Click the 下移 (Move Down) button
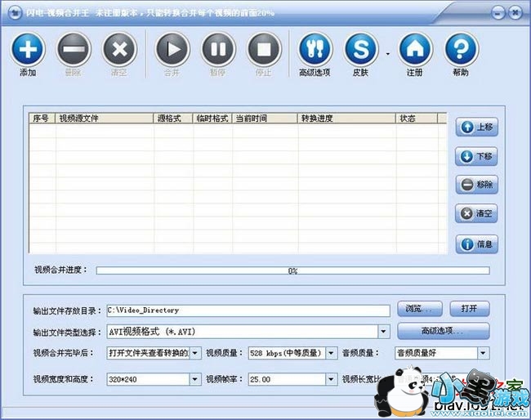The width and height of the screenshot is (531, 420). coord(477,156)
